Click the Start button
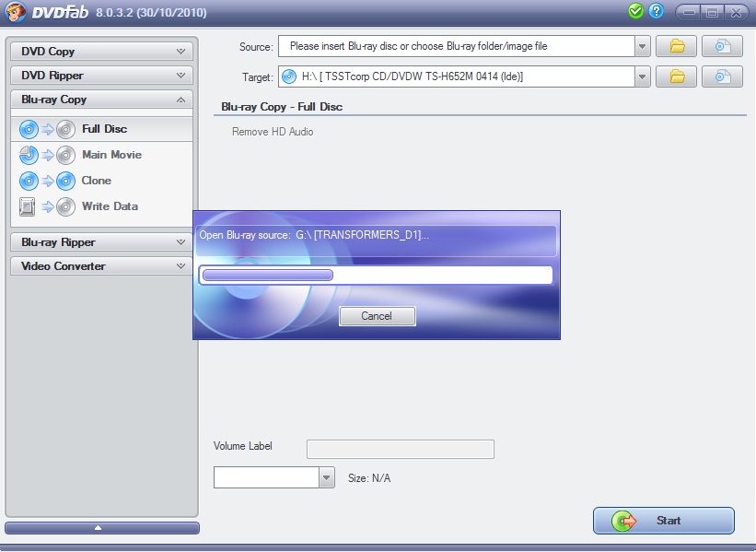This screenshot has height=552, width=756. (663, 521)
